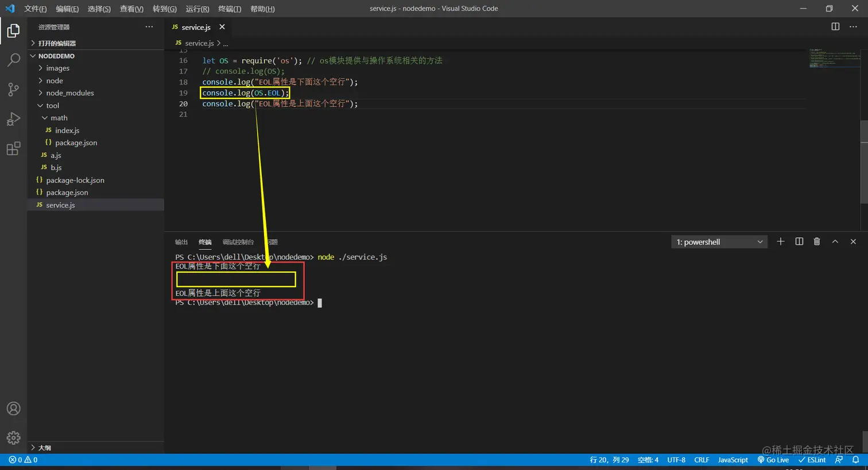Open the Accounts menu icon

pyautogui.click(x=13, y=409)
